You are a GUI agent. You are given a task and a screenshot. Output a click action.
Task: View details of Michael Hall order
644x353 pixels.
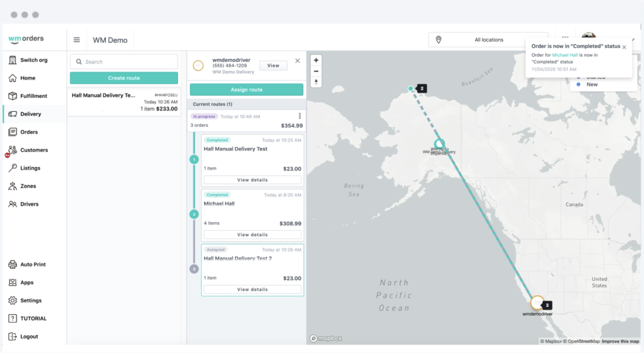[252, 235]
